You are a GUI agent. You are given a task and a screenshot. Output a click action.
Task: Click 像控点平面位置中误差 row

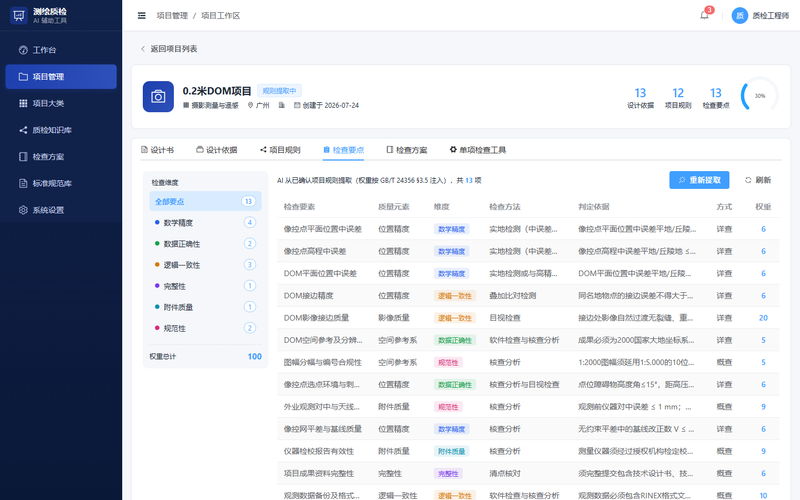click(x=528, y=229)
